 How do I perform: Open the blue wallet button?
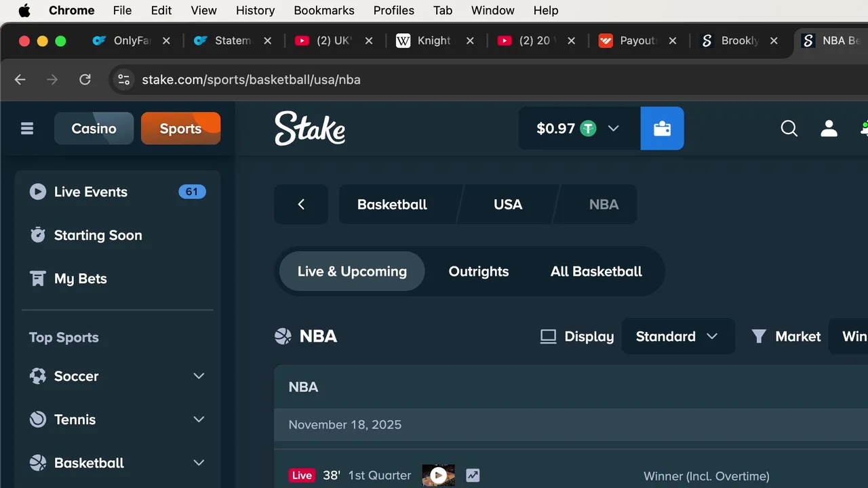coord(662,128)
